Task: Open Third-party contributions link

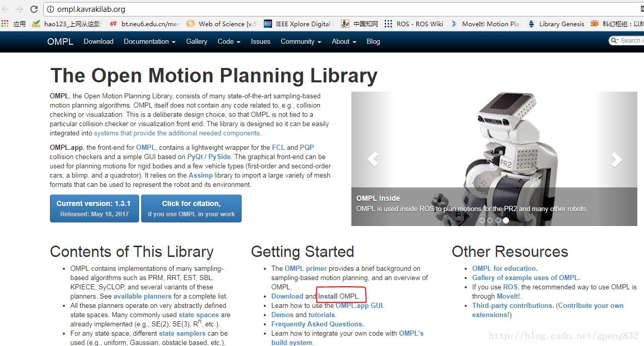Action: pos(513,305)
